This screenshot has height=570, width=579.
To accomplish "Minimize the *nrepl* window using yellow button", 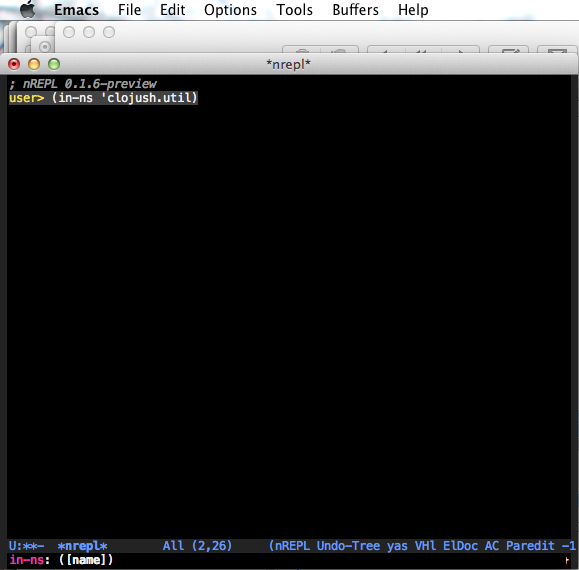I will pos(34,64).
